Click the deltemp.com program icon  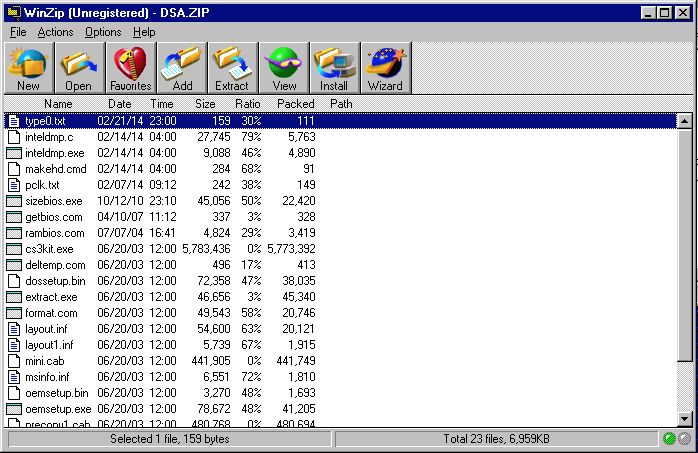click(x=14, y=265)
